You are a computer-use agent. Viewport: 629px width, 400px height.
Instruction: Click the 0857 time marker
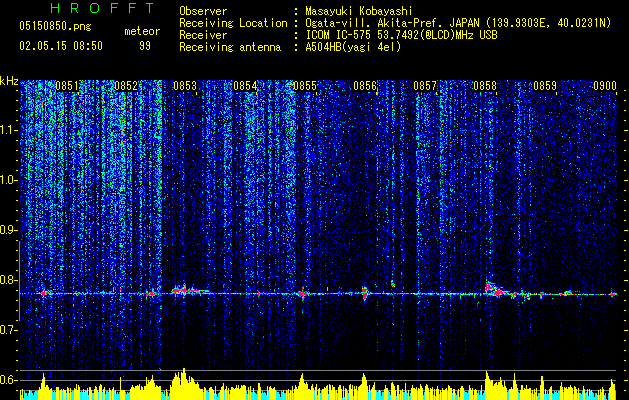(425, 86)
